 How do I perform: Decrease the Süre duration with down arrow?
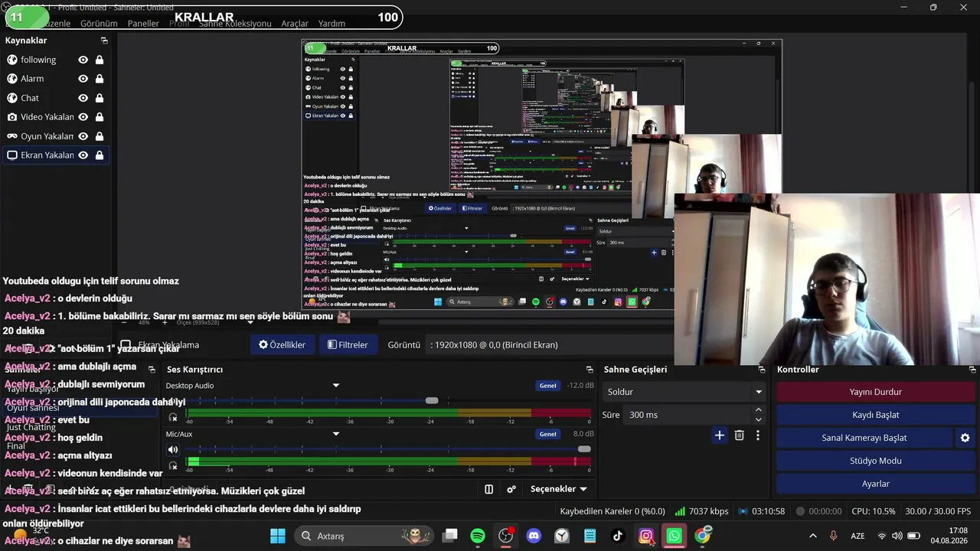759,419
